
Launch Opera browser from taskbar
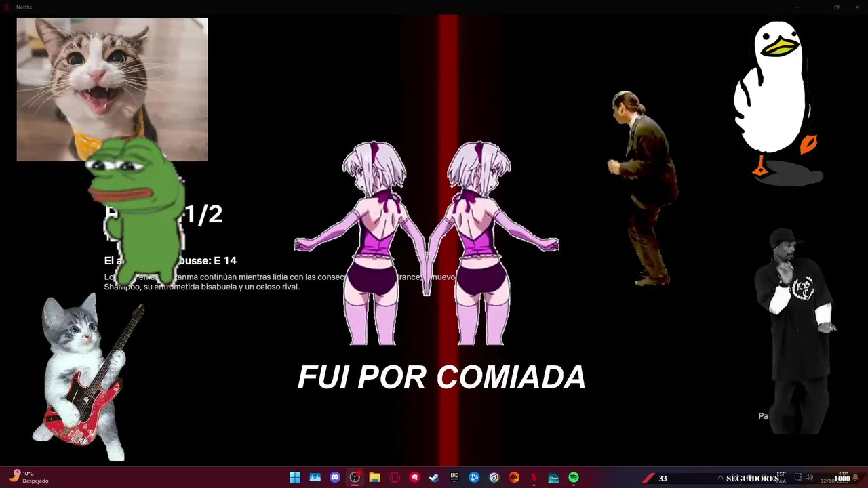tap(395, 477)
